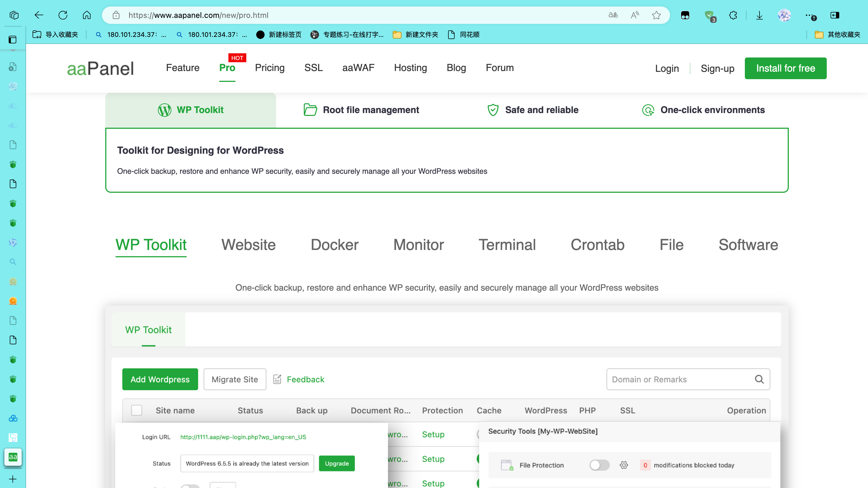Viewport: 868px width, 488px height.
Task: Click the aaPanel logo
Action: coord(100,68)
